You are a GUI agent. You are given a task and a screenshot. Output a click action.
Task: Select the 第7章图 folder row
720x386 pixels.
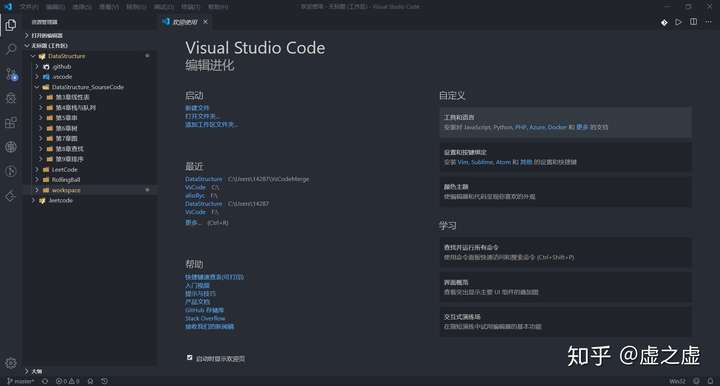pyautogui.click(x=90, y=139)
